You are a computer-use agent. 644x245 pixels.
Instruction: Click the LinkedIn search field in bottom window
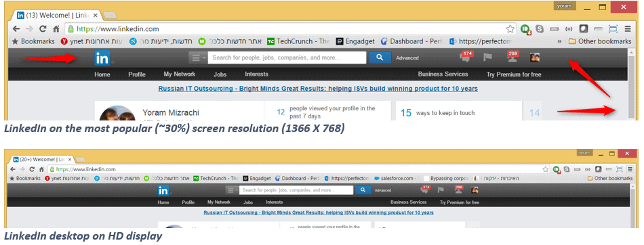coord(296,190)
